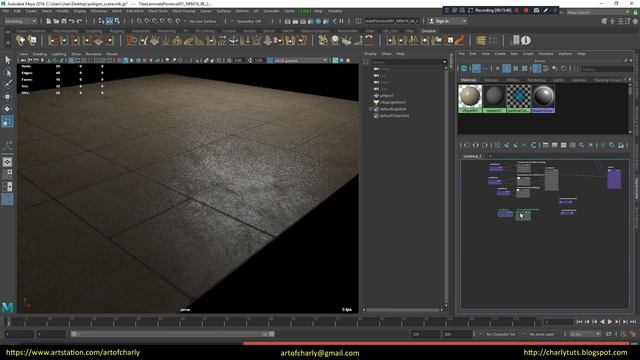Open Hypershade via blue sphere icon
This screenshot has width=640, height=360.
point(318,21)
